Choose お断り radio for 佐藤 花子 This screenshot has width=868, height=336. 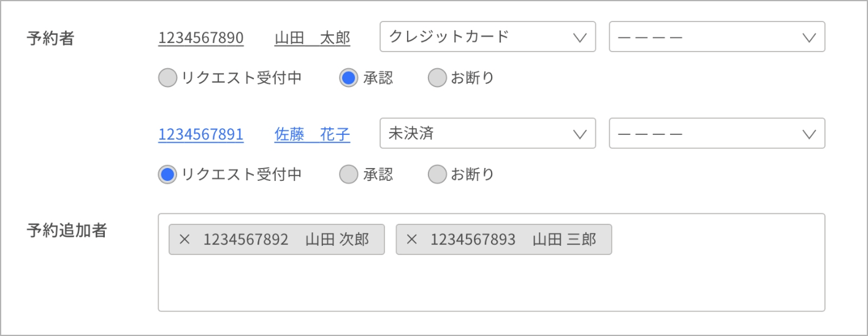(x=437, y=175)
